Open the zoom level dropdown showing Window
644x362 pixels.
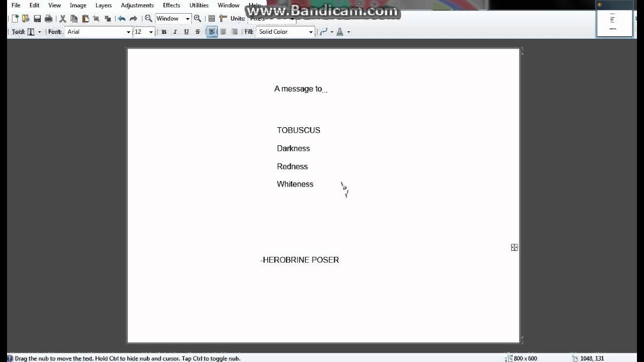click(x=173, y=19)
